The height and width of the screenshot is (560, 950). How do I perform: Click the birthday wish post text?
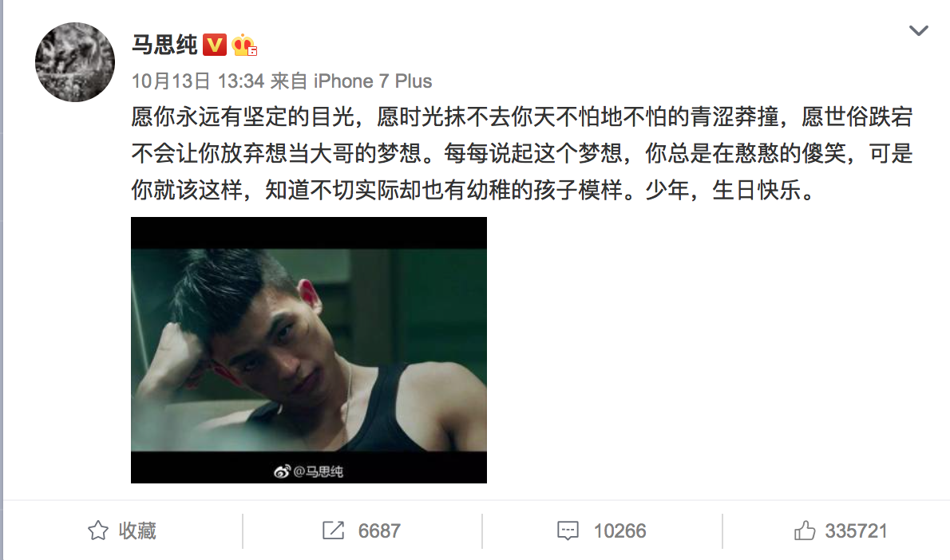pos(521,154)
